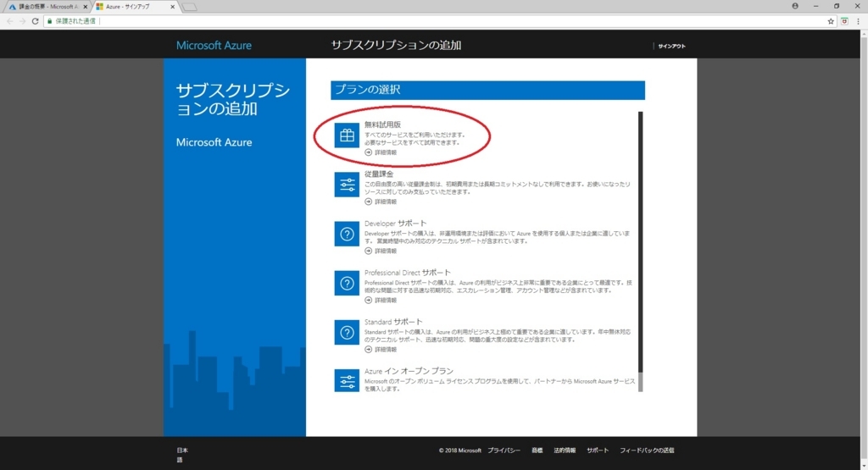
Task: Open 詳細情報 under Standard サポート
Action: click(381, 350)
